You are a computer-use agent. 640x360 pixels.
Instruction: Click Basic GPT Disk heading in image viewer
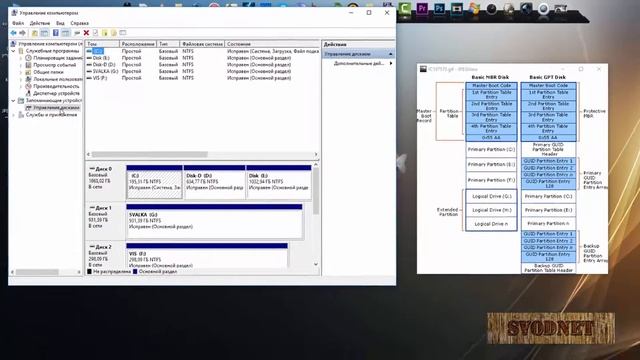[x=547, y=77]
